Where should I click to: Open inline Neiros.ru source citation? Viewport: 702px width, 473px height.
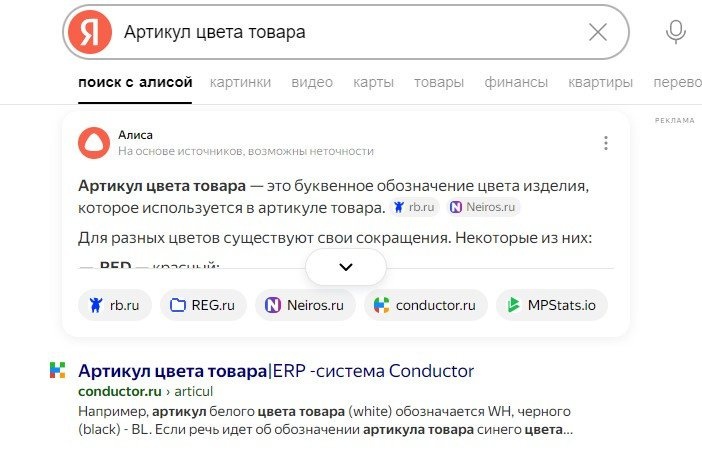(484, 207)
